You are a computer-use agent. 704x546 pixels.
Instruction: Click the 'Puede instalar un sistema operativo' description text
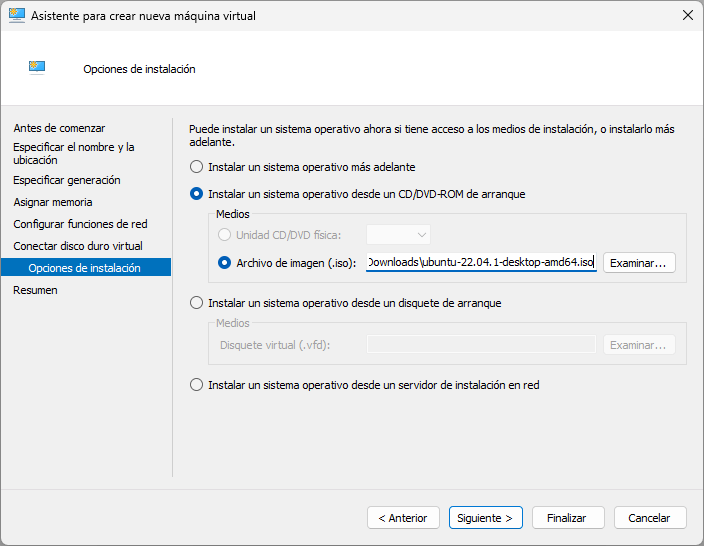(x=431, y=136)
